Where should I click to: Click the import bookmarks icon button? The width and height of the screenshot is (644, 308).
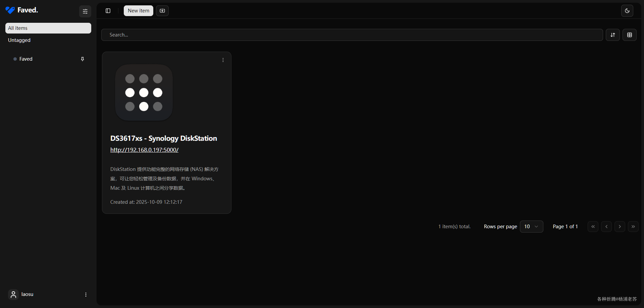click(162, 11)
